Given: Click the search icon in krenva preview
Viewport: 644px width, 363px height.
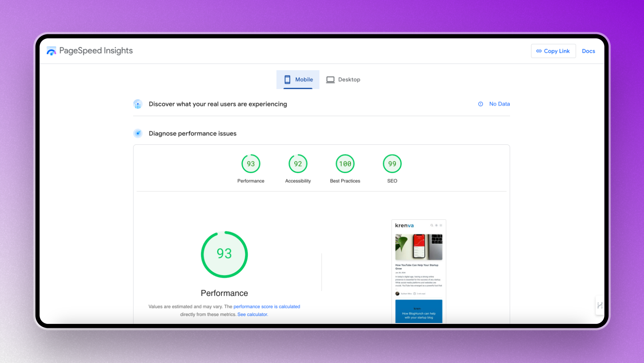Looking at the screenshot, I should (x=432, y=225).
